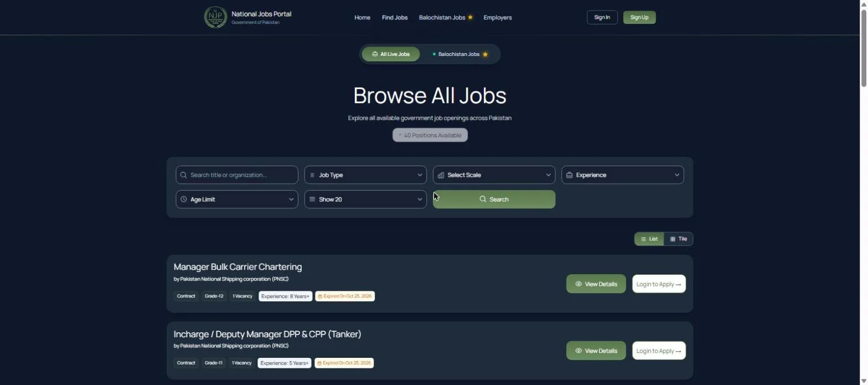
Task: Click the clock icon in Age Limit dropdown
Action: tap(184, 199)
